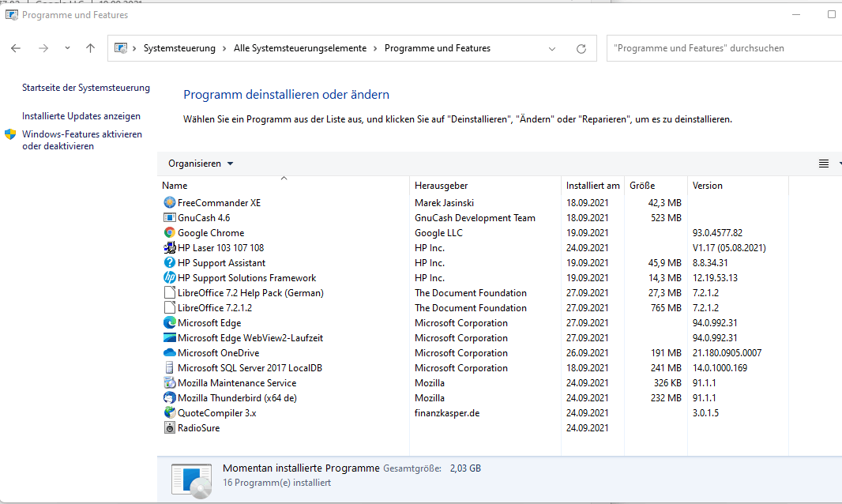Viewport: 842px width, 504px height.
Task: Click the installed programs details pane icon
Action: click(192, 480)
